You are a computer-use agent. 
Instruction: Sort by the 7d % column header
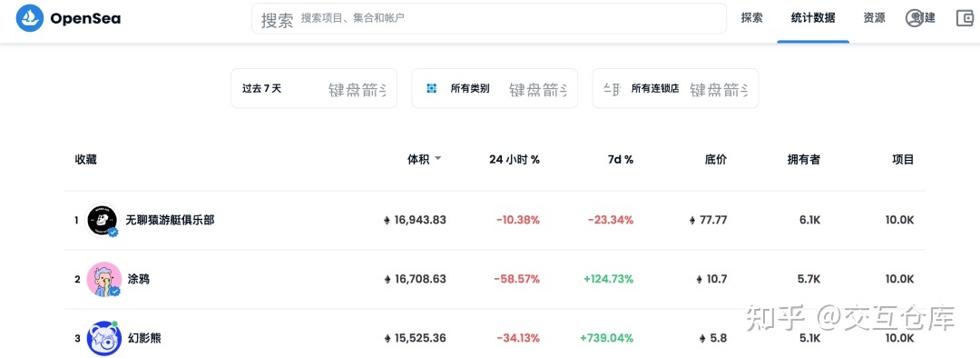coord(620,160)
